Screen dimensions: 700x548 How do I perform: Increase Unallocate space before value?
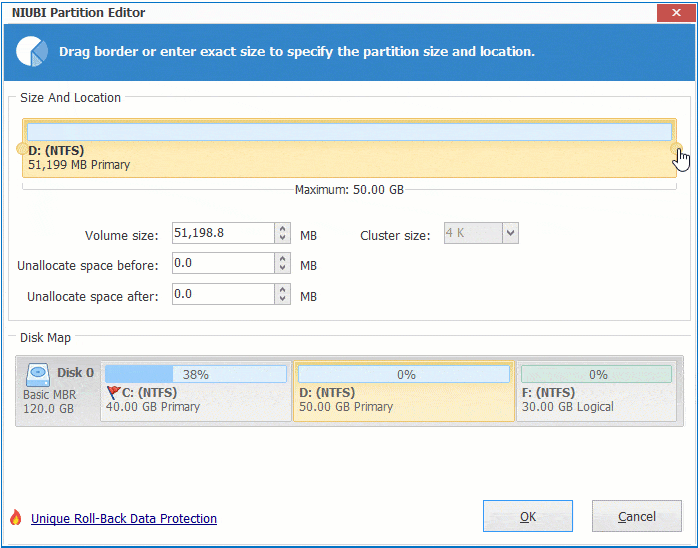(283, 258)
